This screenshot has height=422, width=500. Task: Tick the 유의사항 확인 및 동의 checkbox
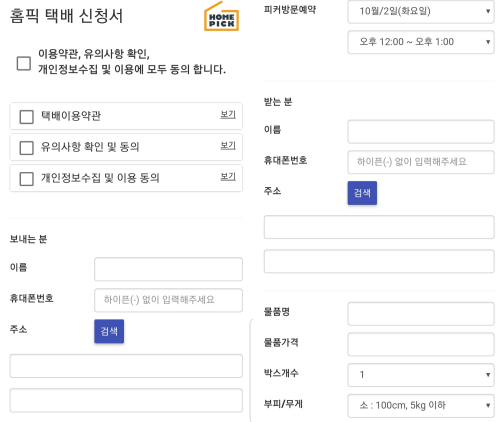[x=27, y=148]
